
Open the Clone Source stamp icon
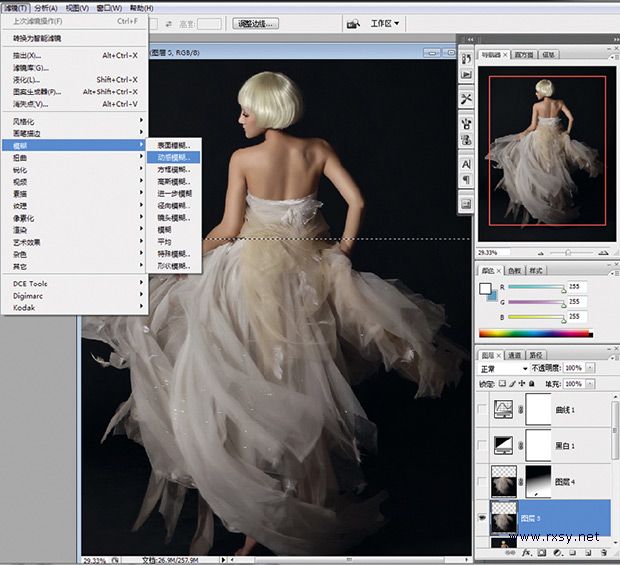coord(466,140)
